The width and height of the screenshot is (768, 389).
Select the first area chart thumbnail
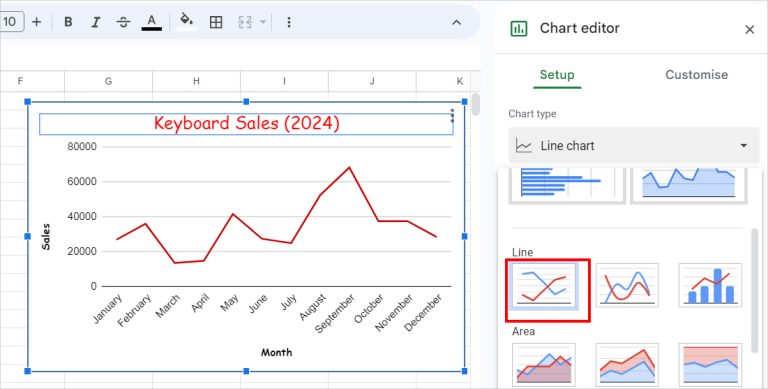tap(544, 365)
